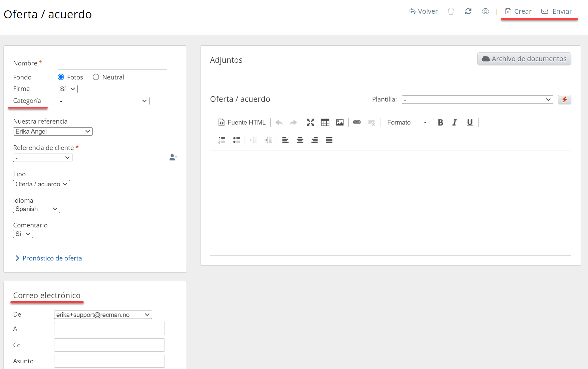The image size is (588, 369).
Task: Go back with Volver
Action: tap(423, 11)
